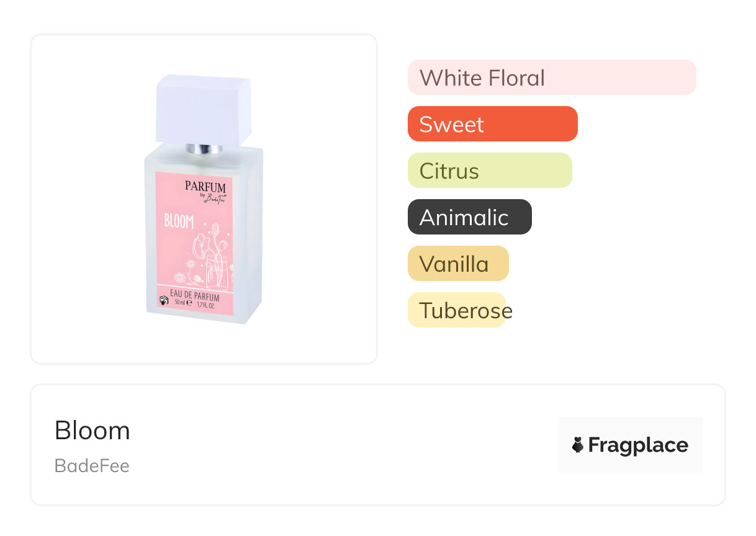This screenshot has width=756, height=536.
Task: Click the white cap of the perfume bottle
Action: 204,107
